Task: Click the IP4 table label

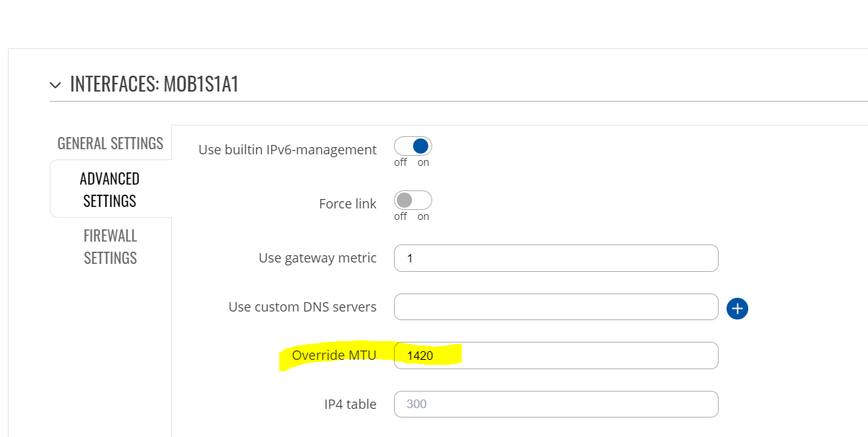Action: pyautogui.click(x=350, y=404)
